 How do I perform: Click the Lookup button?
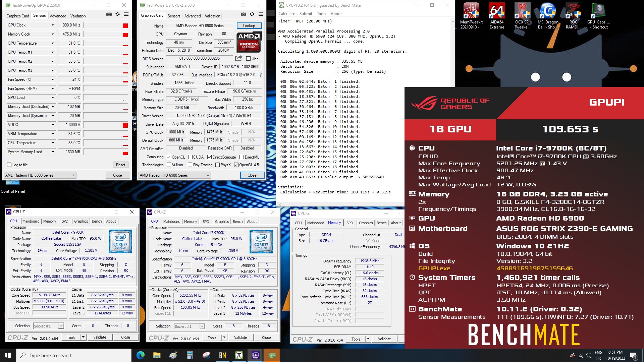pos(249,26)
